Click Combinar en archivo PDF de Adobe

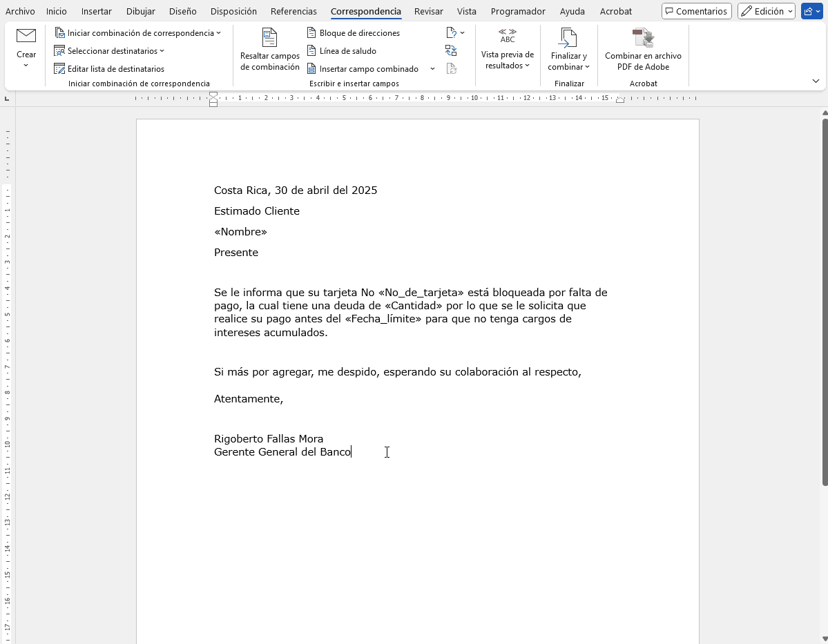pyautogui.click(x=642, y=38)
